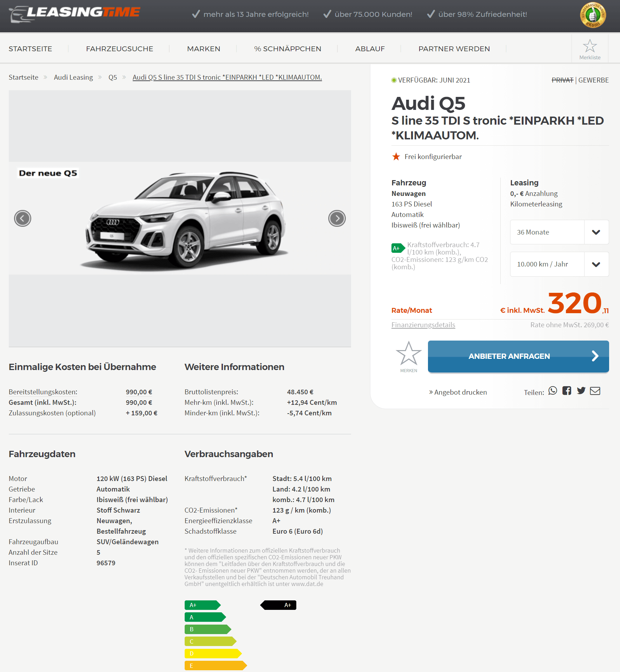620x672 pixels.
Task: Expand duration with its chevron arrow
Action: point(596,232)
